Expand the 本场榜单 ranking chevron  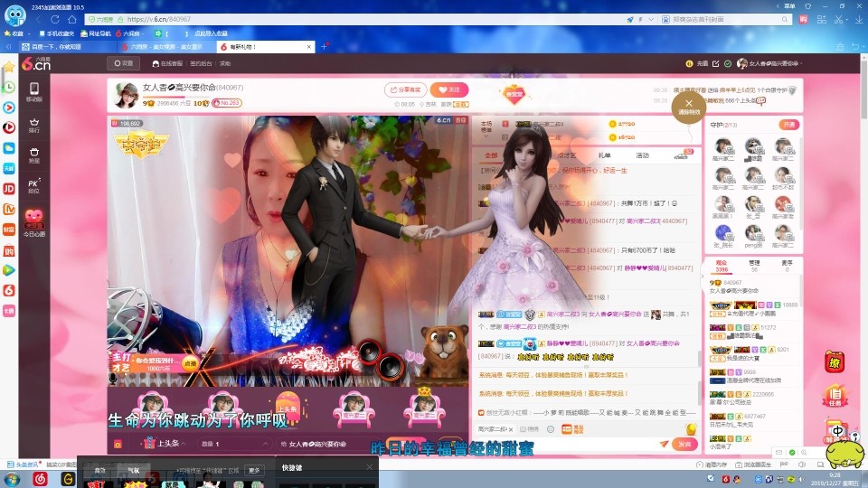click(486, 136)
